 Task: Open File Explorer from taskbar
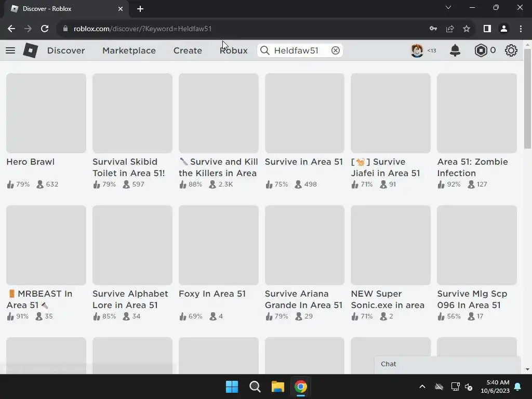point(277,387)
